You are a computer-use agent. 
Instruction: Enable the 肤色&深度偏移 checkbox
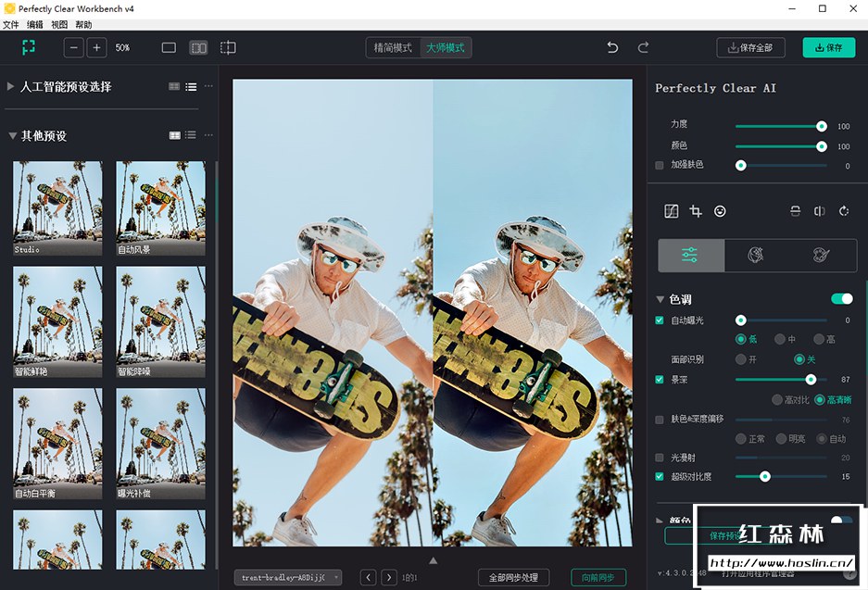click(x=660, y=420)
